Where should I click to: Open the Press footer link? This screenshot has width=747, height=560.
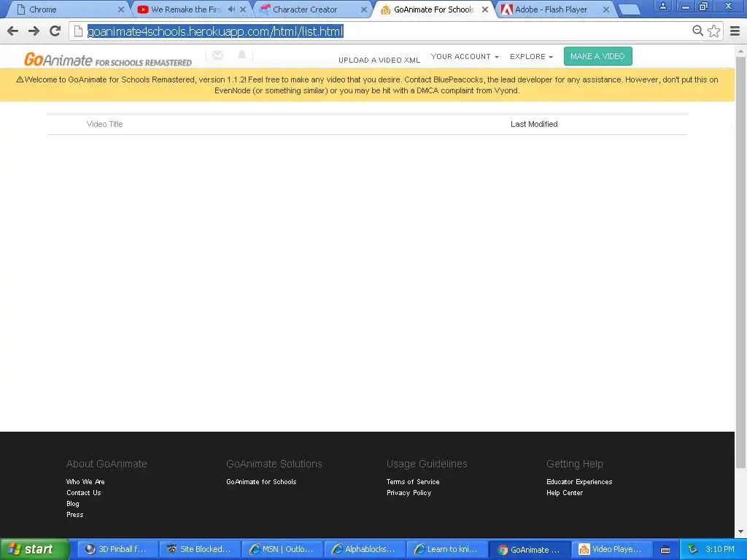(x=75, y=514)
